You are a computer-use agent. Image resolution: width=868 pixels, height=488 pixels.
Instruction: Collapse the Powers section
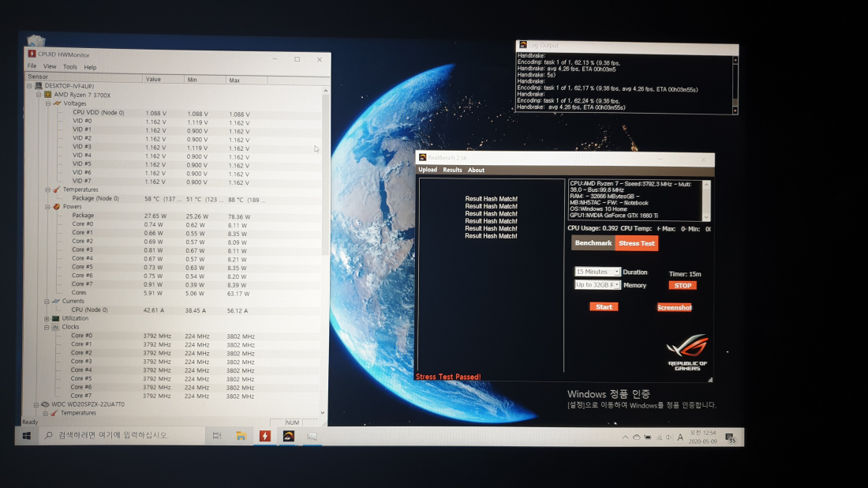point(47,207)
